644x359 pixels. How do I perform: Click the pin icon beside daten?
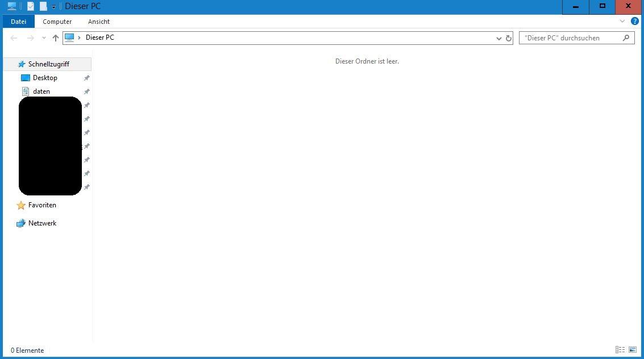tap(86, 91)
